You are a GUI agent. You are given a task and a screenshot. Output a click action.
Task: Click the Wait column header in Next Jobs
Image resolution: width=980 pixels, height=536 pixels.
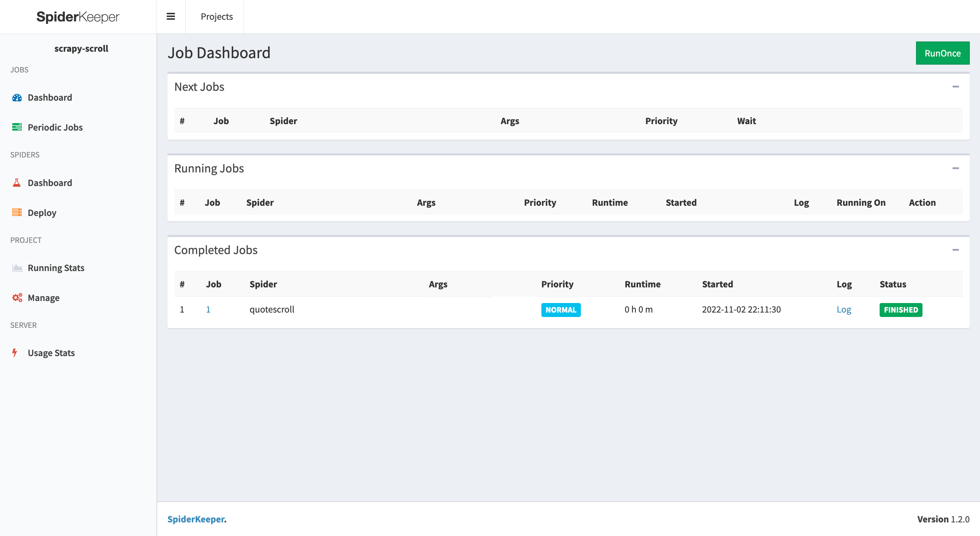coord(746,121)
